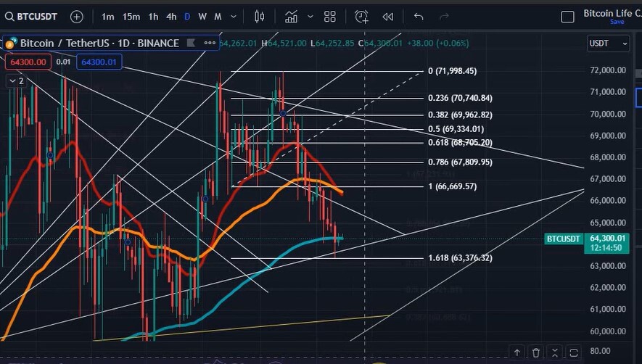Open symbol search for BTCUSDT
Screen dimensions: 642x364
31,17
